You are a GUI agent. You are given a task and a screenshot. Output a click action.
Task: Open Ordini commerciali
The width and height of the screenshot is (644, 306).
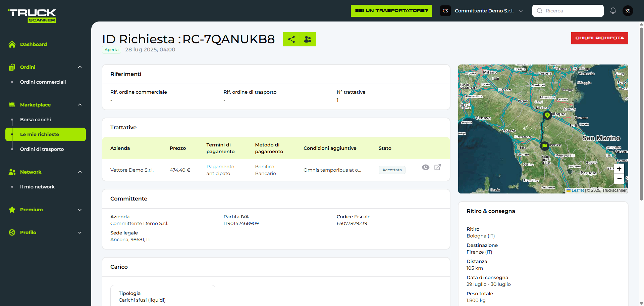[43, 82]
